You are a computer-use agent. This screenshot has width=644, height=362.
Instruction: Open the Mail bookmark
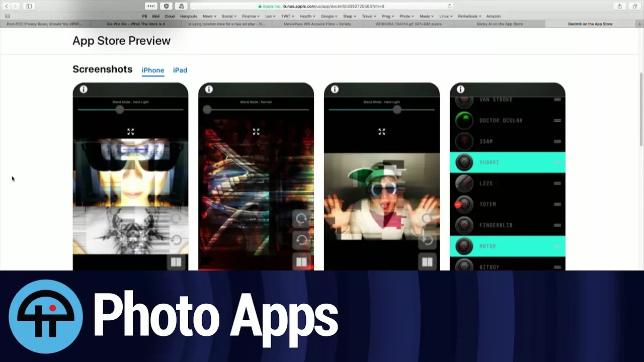(x=156, y=16)
